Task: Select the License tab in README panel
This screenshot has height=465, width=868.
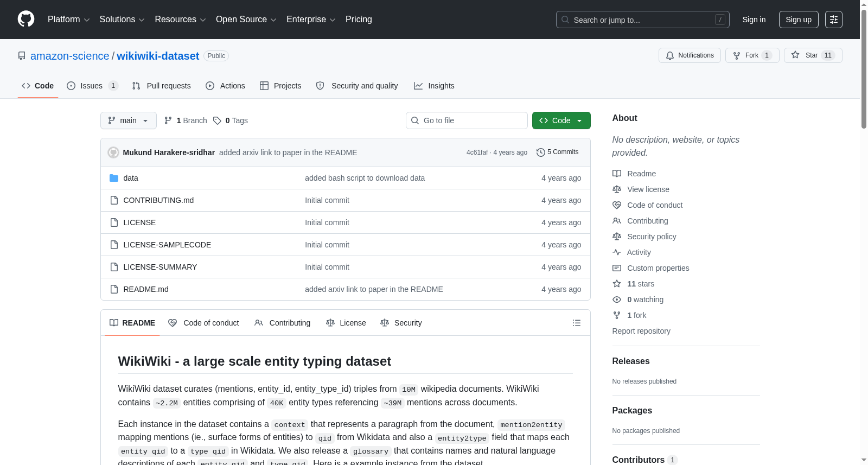Action: 346,323
